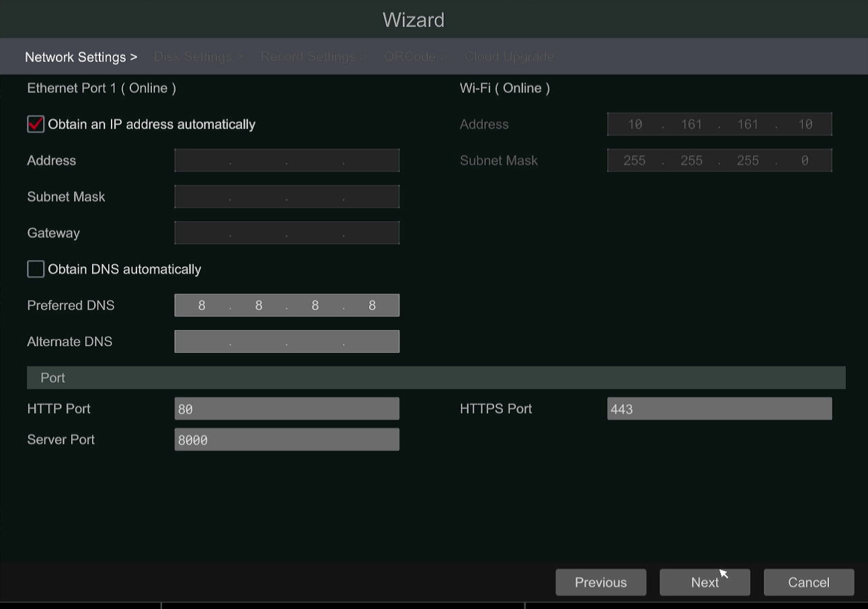Click the Wizard title text
868x609 pixels.
(x=413, y=19)
